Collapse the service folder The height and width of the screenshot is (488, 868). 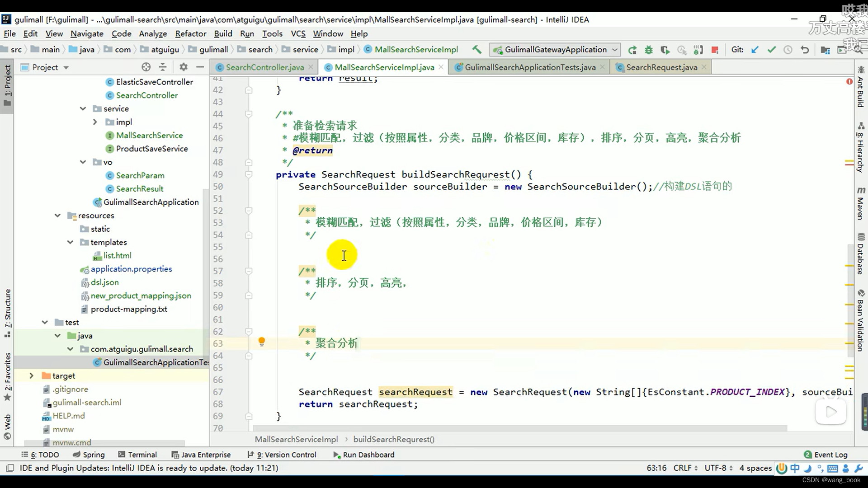[x=83, y=108]
